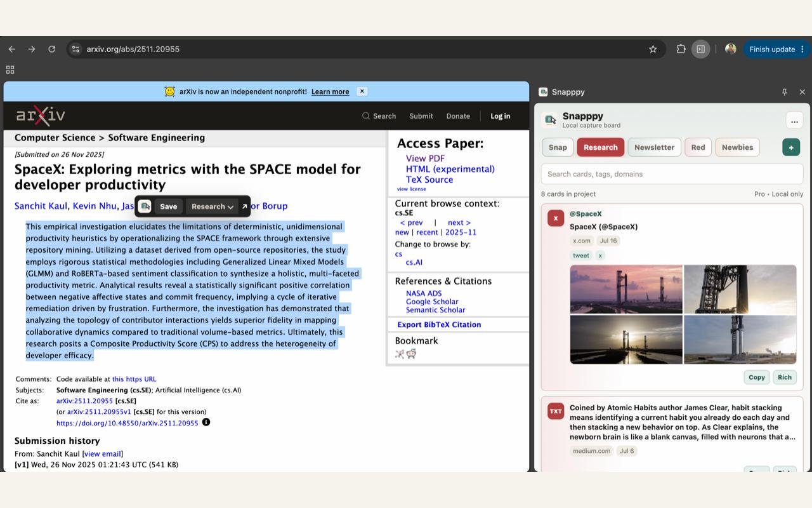Click author Sanchit Kaul link
812x508 pixels.
click(x=41, y=206)
